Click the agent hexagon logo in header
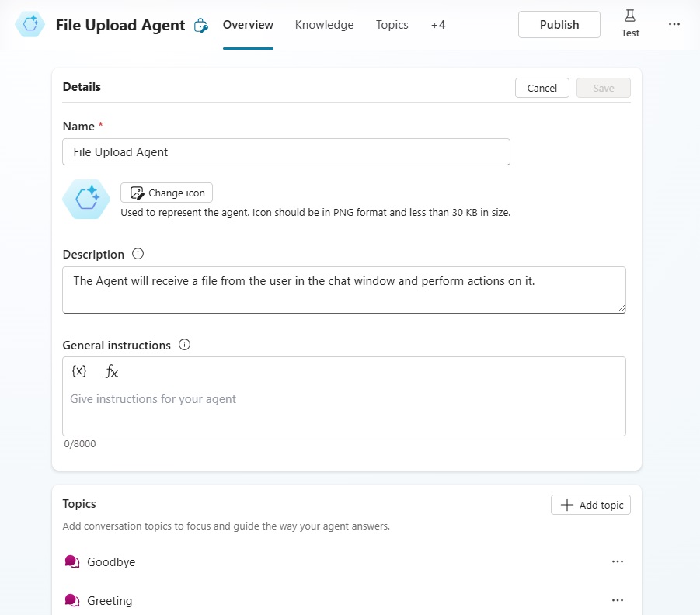 [30, 24]
